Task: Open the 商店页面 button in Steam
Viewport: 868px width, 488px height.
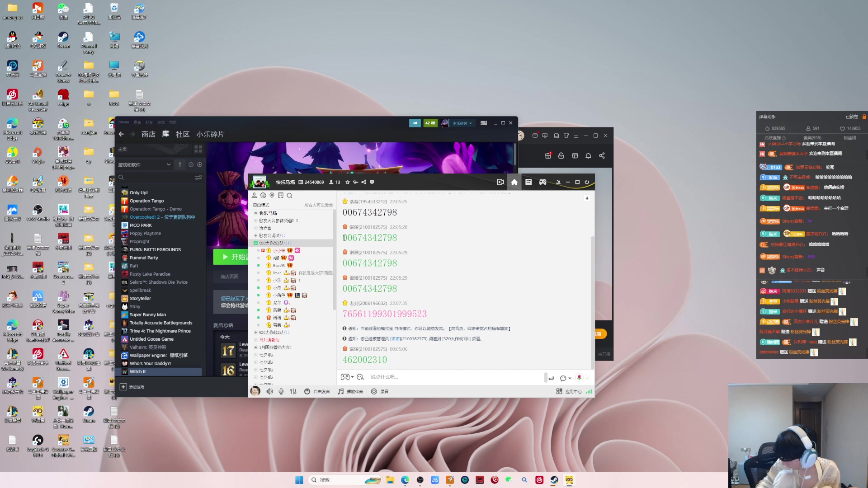Action: 230,277
